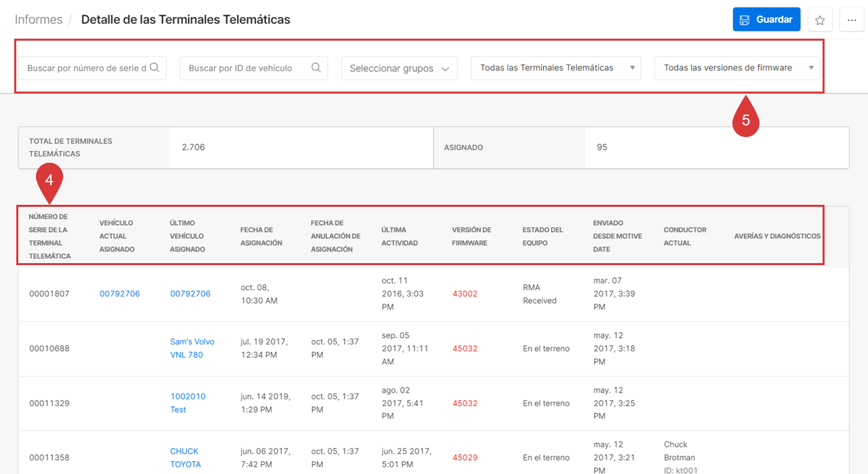Select serial number 00001807 cell
The width and height of the screenshot is (868, 474).
(49, 294)
